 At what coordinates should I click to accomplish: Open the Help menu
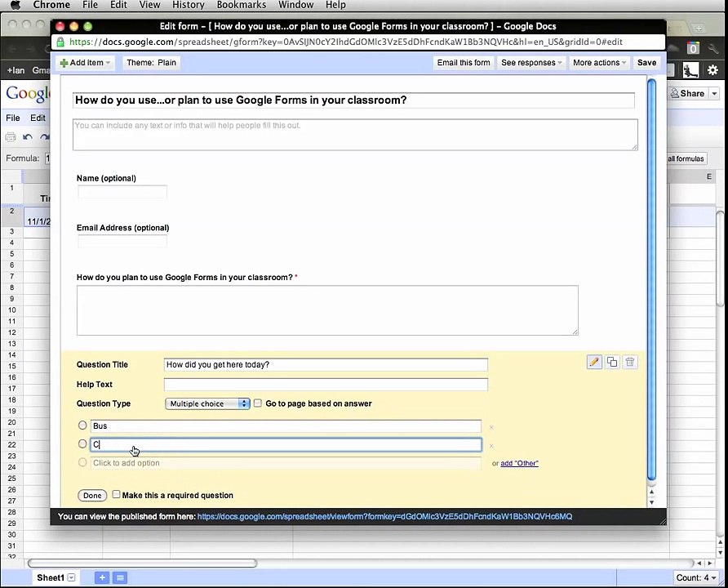click(x=335, y=5)
